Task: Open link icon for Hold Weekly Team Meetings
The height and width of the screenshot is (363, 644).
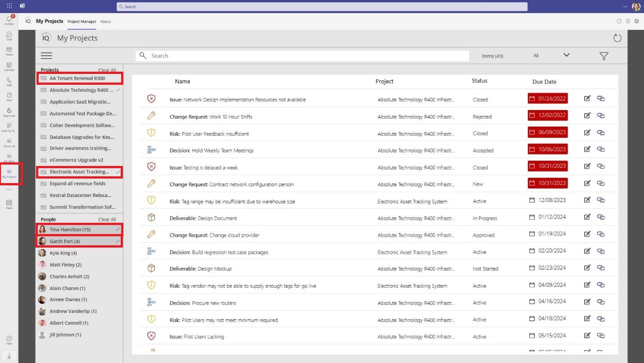Action: pos(601,149)
